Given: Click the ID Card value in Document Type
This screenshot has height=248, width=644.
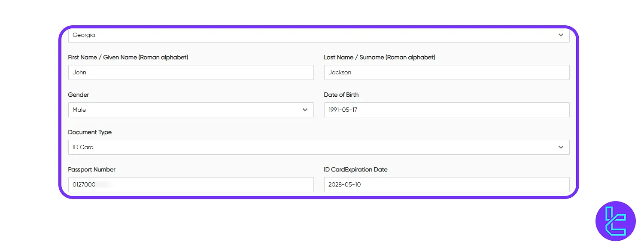Looking at the screenshot, I should point(82,147).
